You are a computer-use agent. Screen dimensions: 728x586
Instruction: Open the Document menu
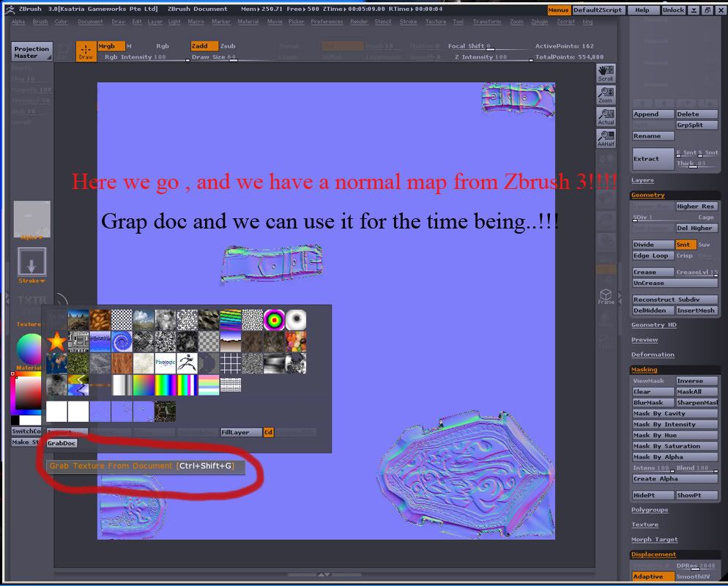(x=90, y=22)
